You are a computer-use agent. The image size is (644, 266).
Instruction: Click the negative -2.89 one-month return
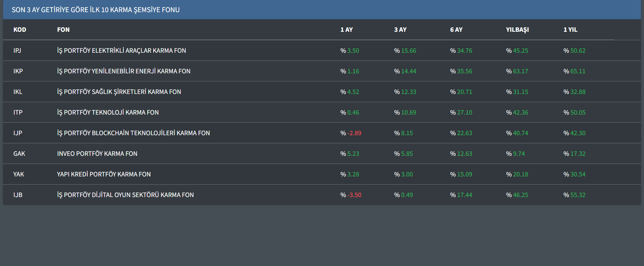point(354,133)
